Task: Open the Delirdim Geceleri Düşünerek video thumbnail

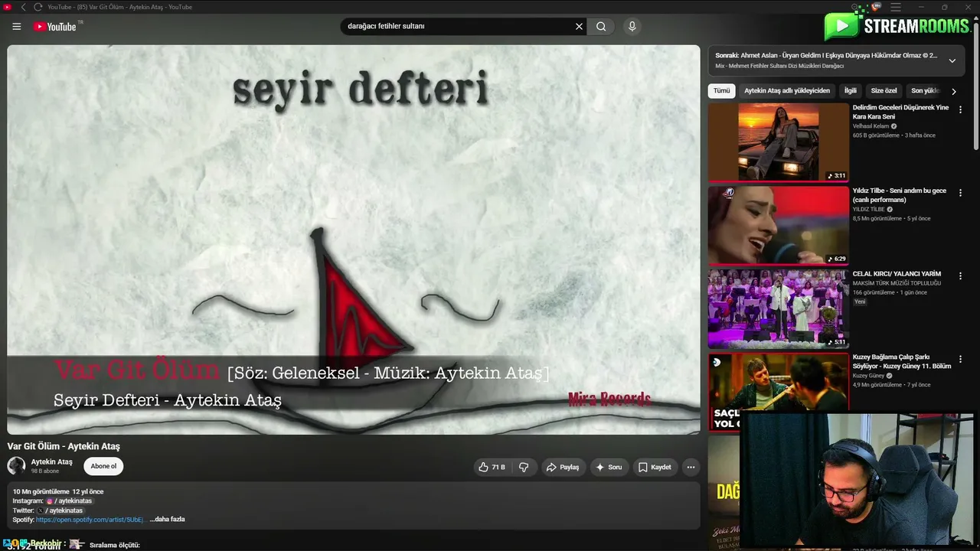Action: [x=779, y=142]
